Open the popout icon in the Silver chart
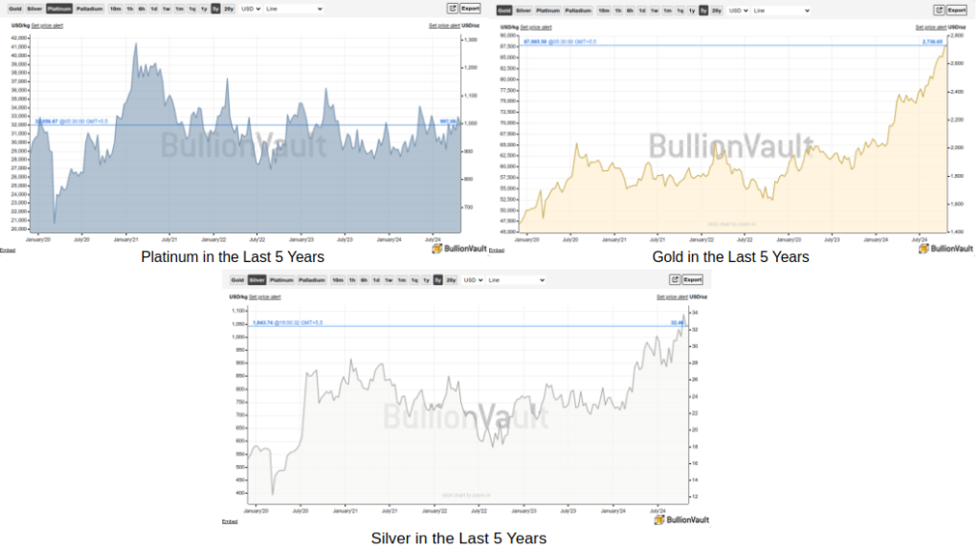This screenshot has width=980, height=551. coord(675,279)
